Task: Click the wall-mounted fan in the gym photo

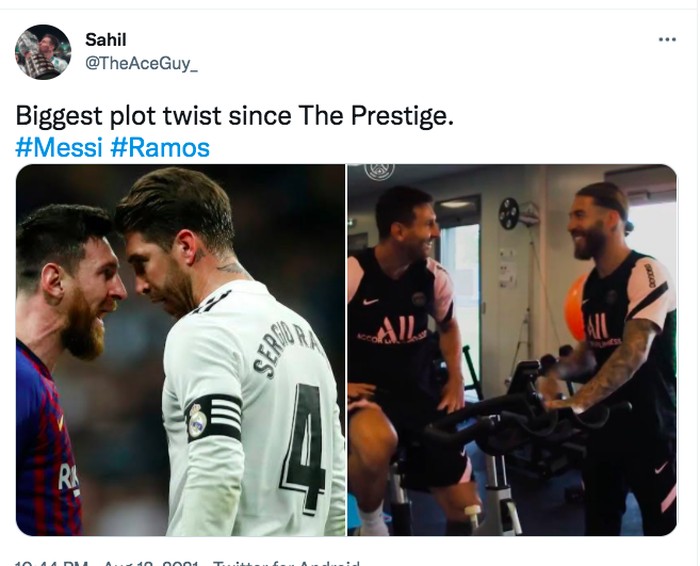Action: click(x=509, y=213)
